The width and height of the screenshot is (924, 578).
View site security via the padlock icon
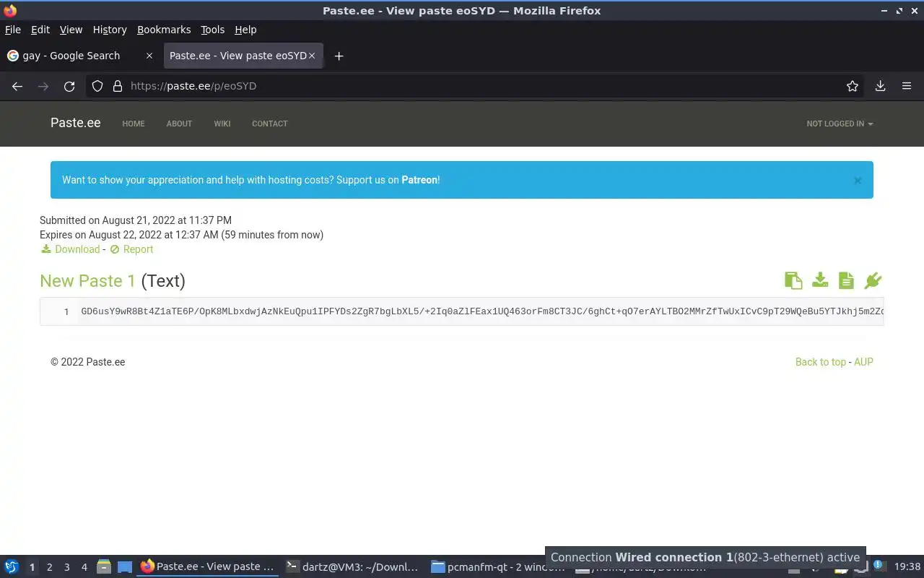(118, 86)
